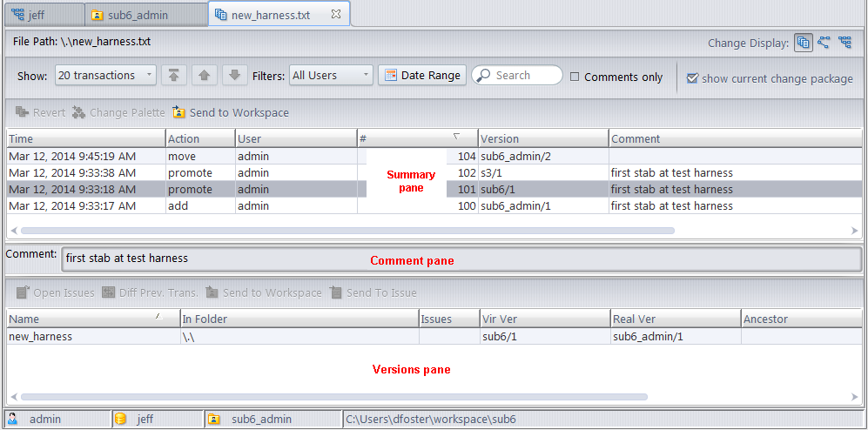
Task: Close the new_harness.txt tab
Action: [336, 14]
